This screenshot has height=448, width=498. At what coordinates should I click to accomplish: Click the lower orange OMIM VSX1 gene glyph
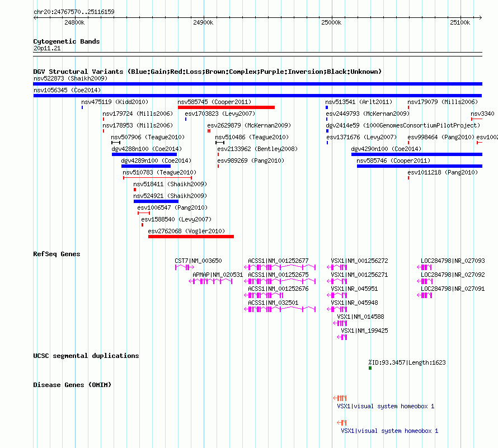pos(342,423)
